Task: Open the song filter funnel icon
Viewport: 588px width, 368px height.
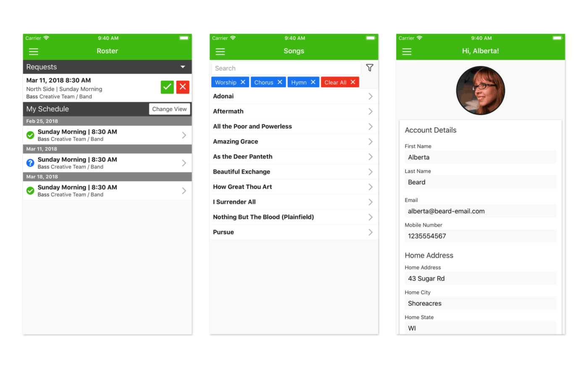Action: pyautogui.click(x=370, y=68)
